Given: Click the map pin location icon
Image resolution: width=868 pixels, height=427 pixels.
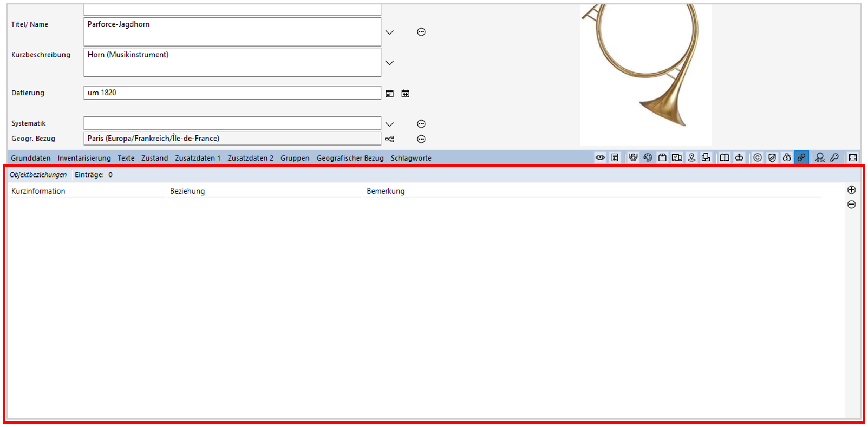Looking at the screenshot, I should pos(691,157).
